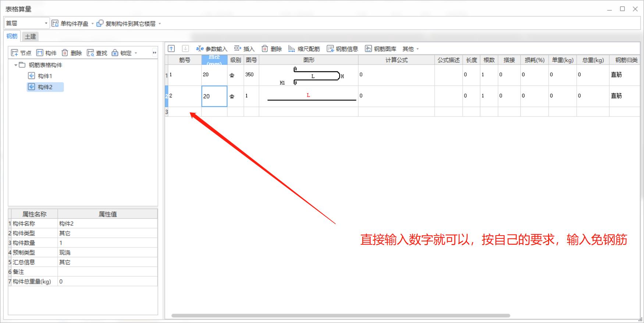Open 钢筋信息 rebar info

click(x=342, y=49)
